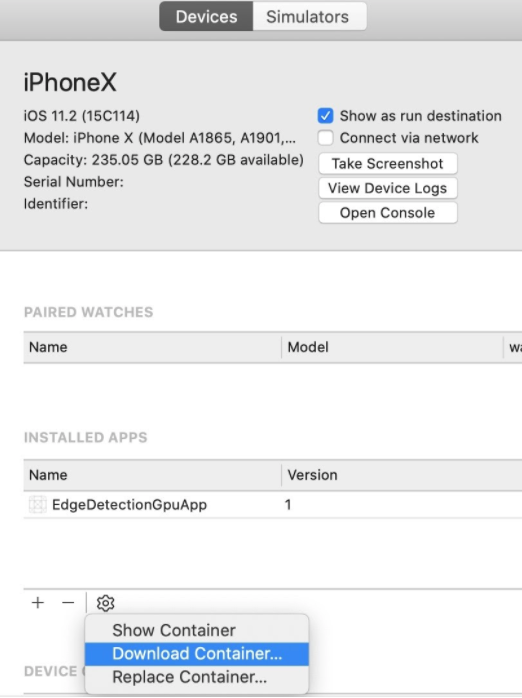This screenshot has height=698, width=522.
Task: Select Download Container… menu item
Action: coord(197,653)
